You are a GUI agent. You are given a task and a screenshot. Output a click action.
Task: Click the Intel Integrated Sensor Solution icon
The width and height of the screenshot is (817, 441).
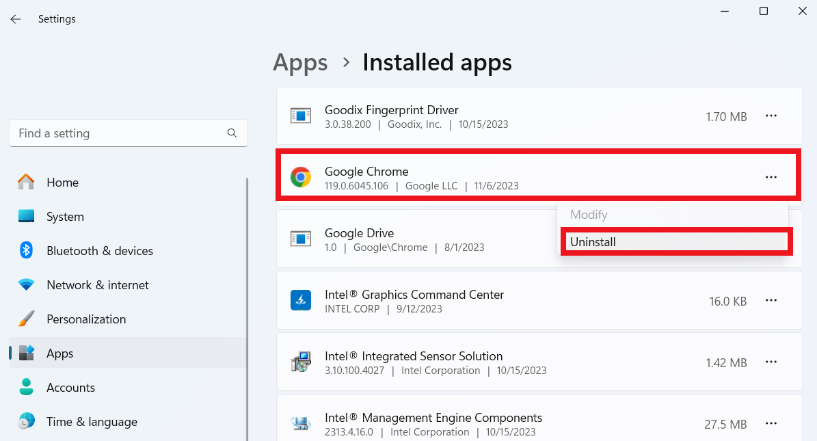point(301,362)
